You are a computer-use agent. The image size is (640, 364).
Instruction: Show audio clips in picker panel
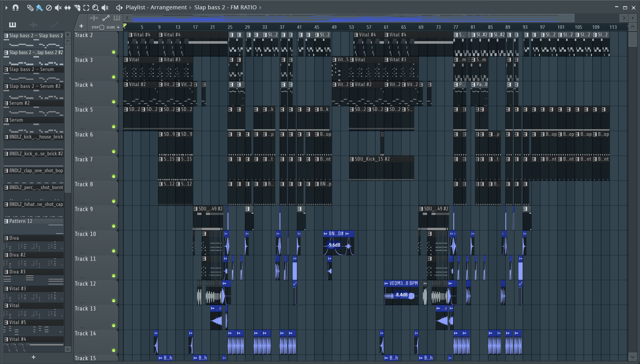coord(33,24)
